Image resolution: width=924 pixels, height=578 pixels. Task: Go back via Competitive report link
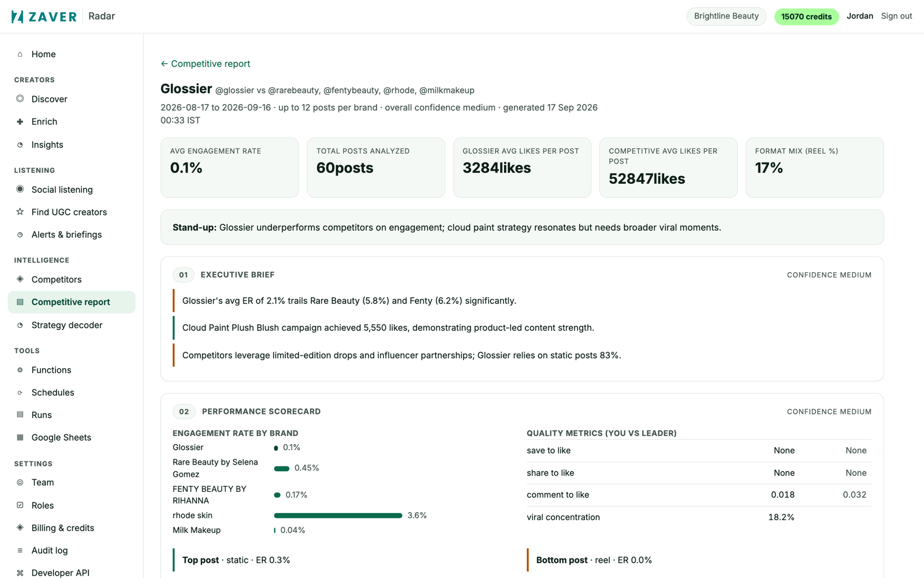206,64
